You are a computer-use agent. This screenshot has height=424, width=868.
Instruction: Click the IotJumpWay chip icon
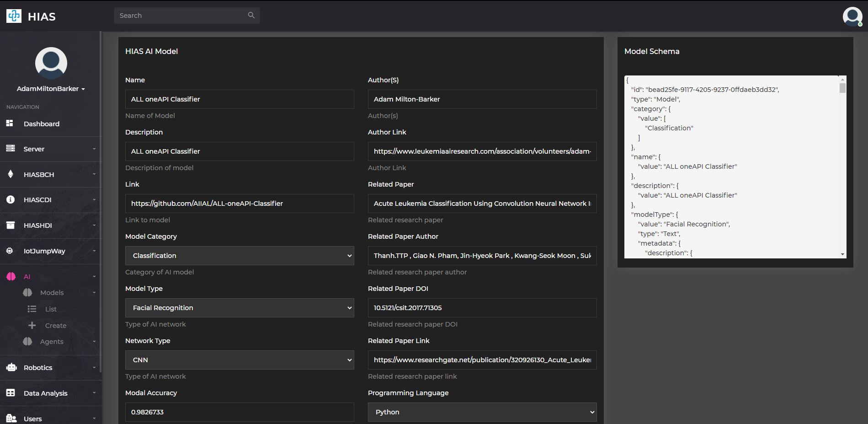[10, 251]
